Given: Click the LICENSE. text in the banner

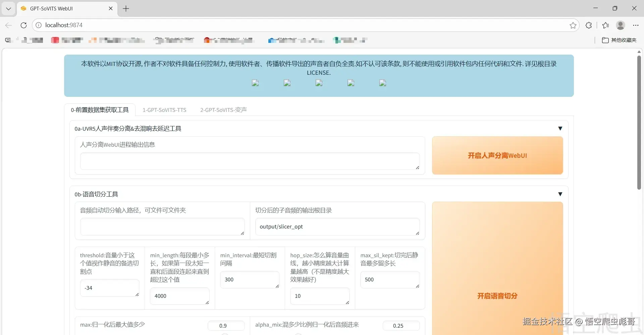Looking at the screenshot, I should (319, 73).
